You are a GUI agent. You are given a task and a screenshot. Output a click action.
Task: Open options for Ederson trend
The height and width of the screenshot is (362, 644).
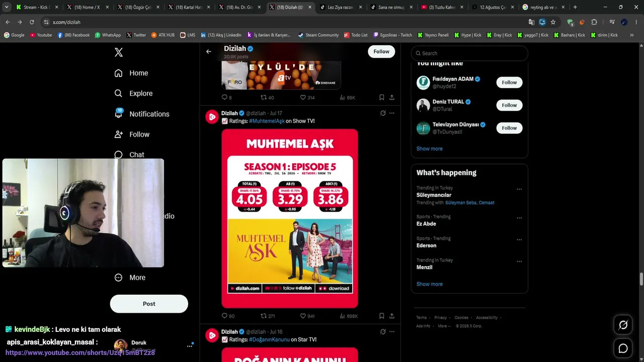pos(519,240)
